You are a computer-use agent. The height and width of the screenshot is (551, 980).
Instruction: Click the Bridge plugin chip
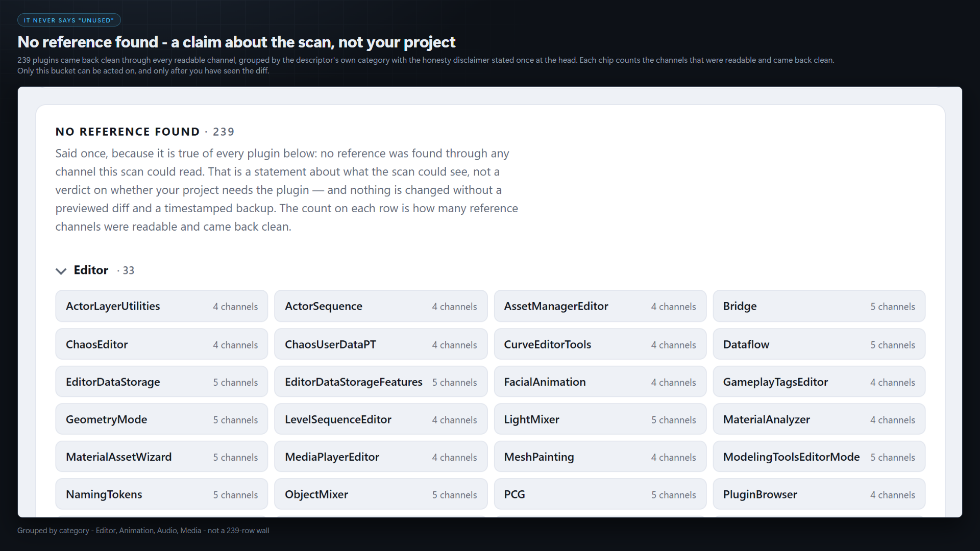tap(819, 306)
